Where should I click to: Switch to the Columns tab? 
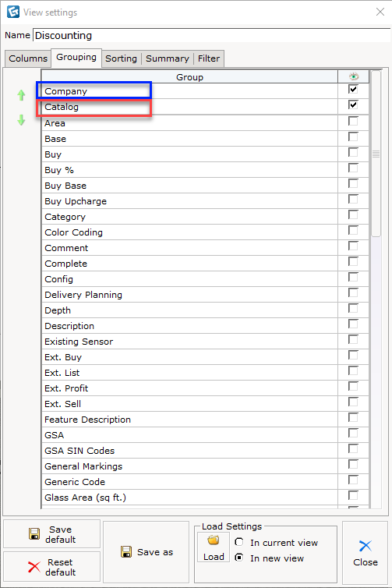click(28, 58)
